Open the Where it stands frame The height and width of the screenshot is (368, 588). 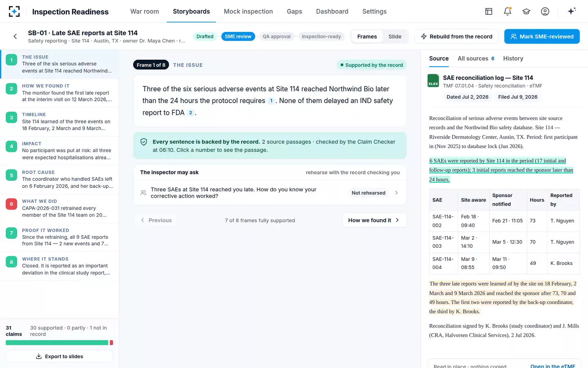tap(59, 266)
